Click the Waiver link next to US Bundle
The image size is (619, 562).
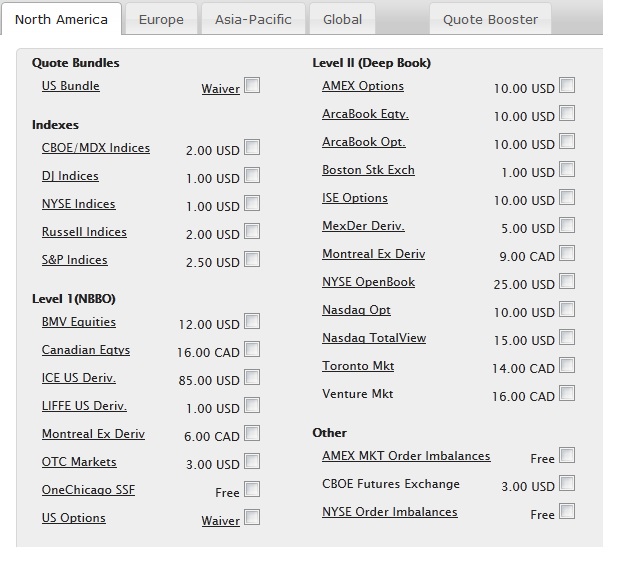(x=220, y=89)
